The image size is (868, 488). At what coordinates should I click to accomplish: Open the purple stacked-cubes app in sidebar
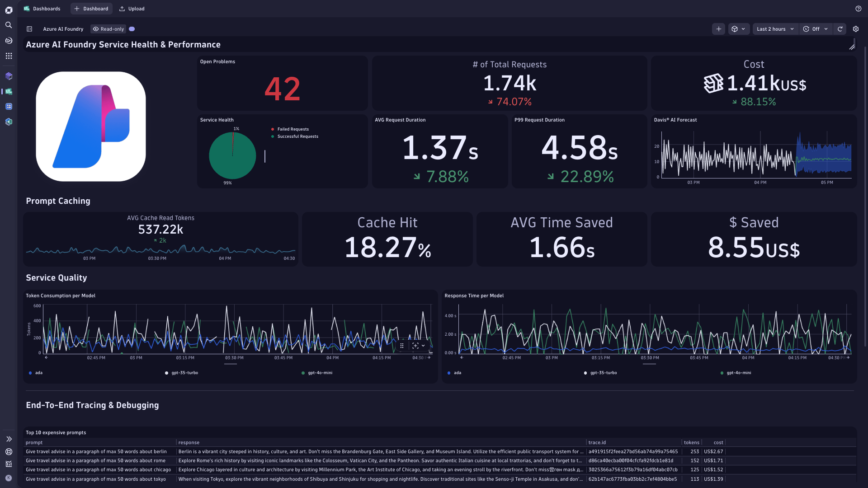9,76
